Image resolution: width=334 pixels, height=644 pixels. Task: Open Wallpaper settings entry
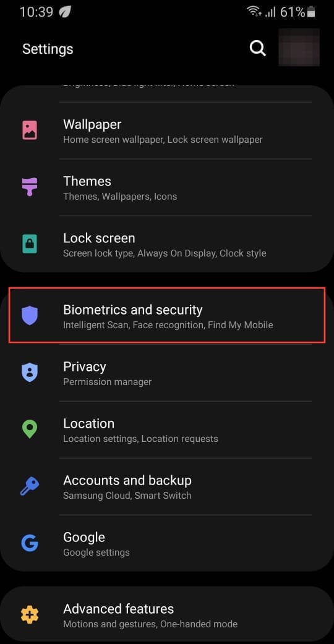(167, 130)
